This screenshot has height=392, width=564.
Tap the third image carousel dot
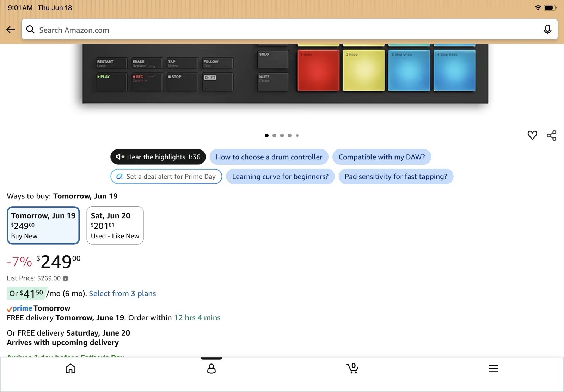tap(282, 135)
